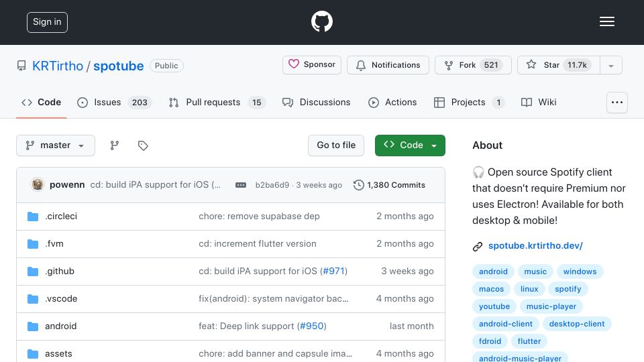Click the Go to file button

tap(336, 145)
